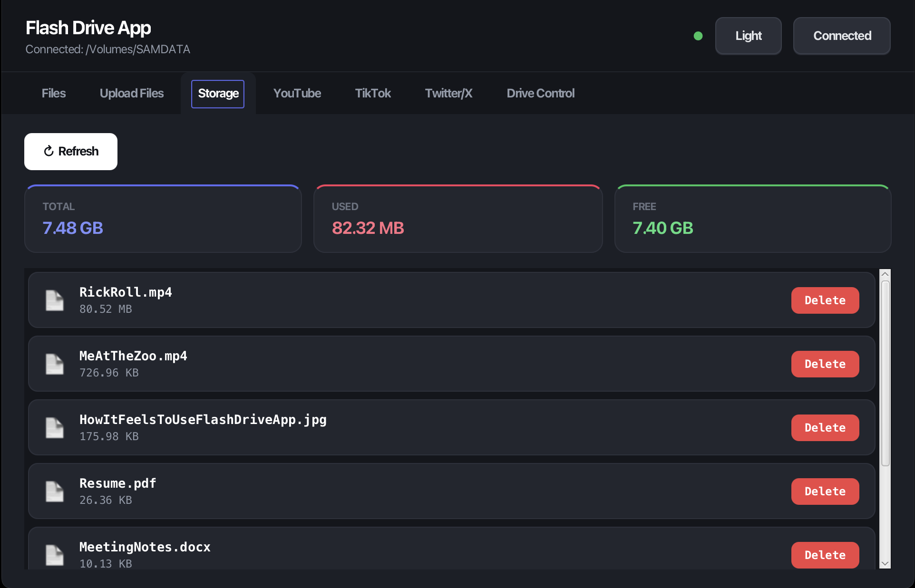Viewport: 915px width, 588px height.
Task: Delete MeetingNotes.docx
Action: (825, 555)
